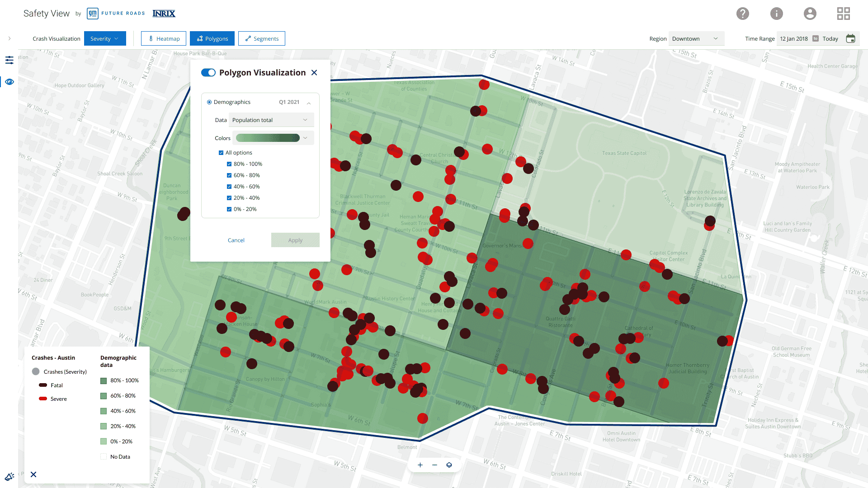
Task: Click the Cancel link
Action: tap(236, 240)
